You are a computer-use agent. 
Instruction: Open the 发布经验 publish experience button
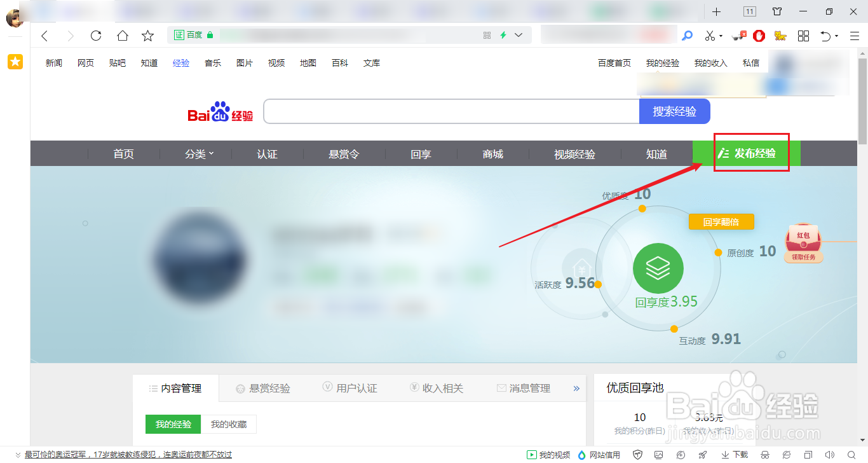click(x=750, y=153)
